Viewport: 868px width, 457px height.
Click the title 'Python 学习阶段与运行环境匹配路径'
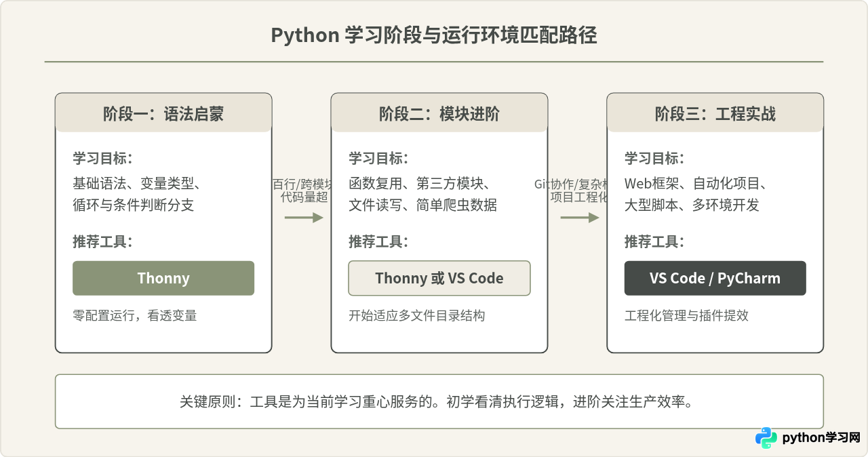pos(434,35)
